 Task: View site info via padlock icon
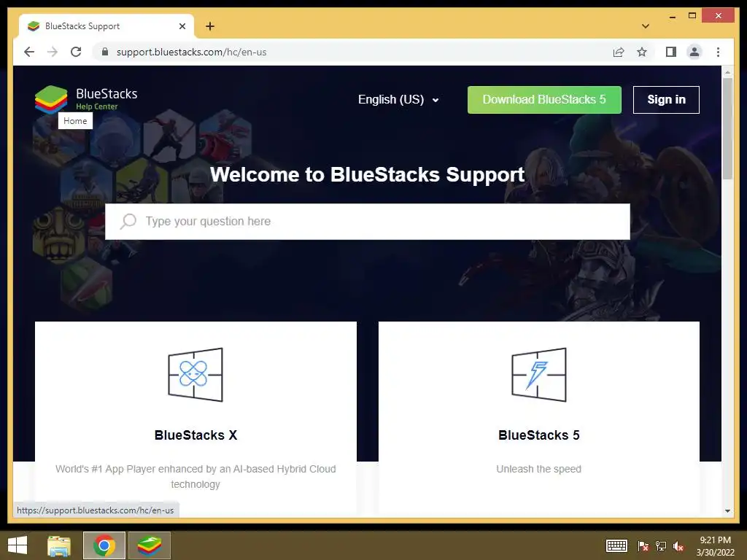(x=105, y=52)
